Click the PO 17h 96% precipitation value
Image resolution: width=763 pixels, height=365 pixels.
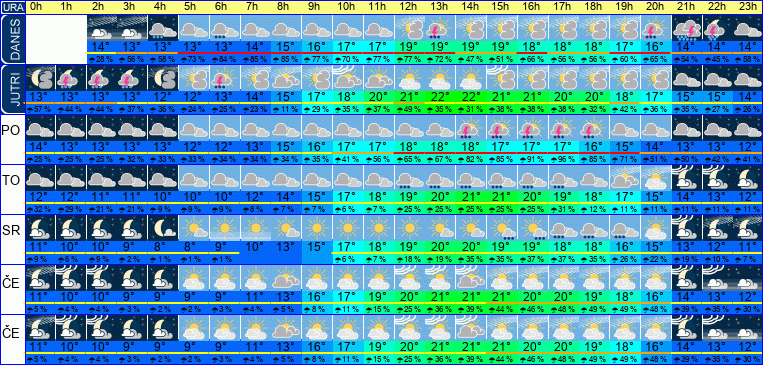pyautogui.click(x=563, y=160)
